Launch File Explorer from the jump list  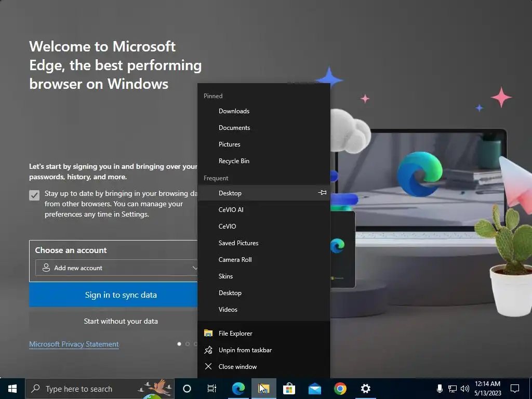pos(263,333)
